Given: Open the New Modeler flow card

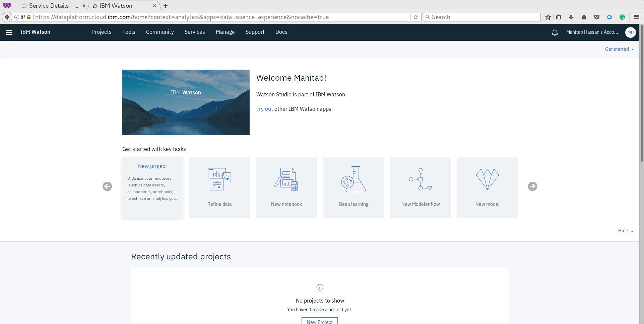Looking at the screenshot, I should tap(421, 187).
